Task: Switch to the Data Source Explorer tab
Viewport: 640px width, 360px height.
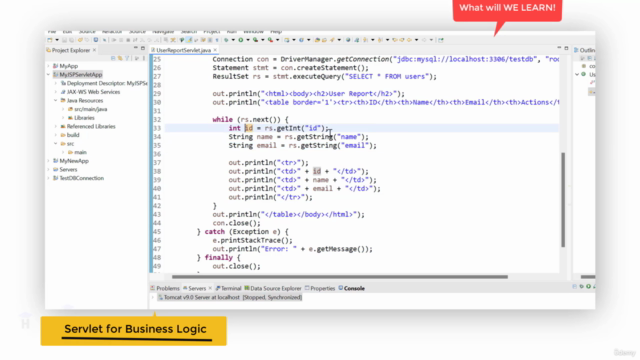Action: [273, 288]
